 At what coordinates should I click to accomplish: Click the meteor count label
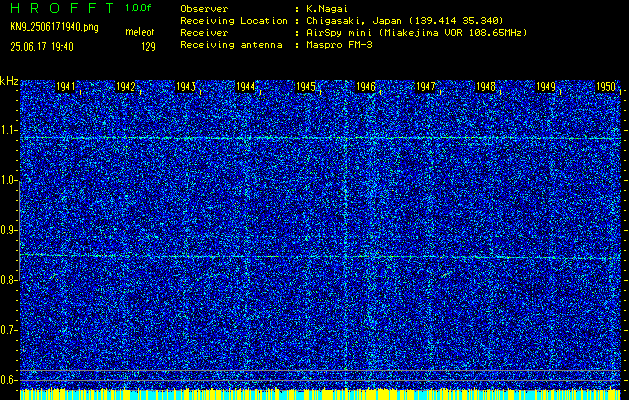click(140, 32)
